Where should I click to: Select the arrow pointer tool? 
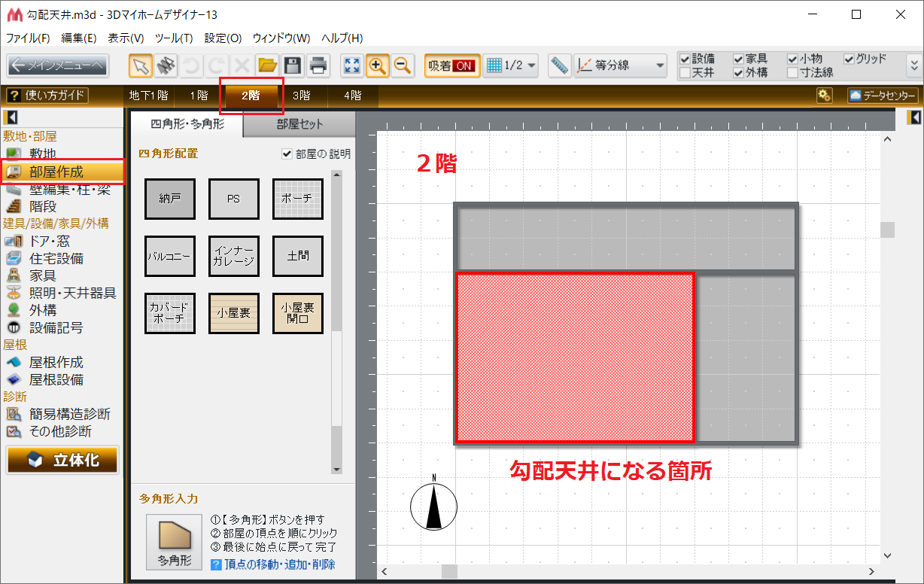140,65
